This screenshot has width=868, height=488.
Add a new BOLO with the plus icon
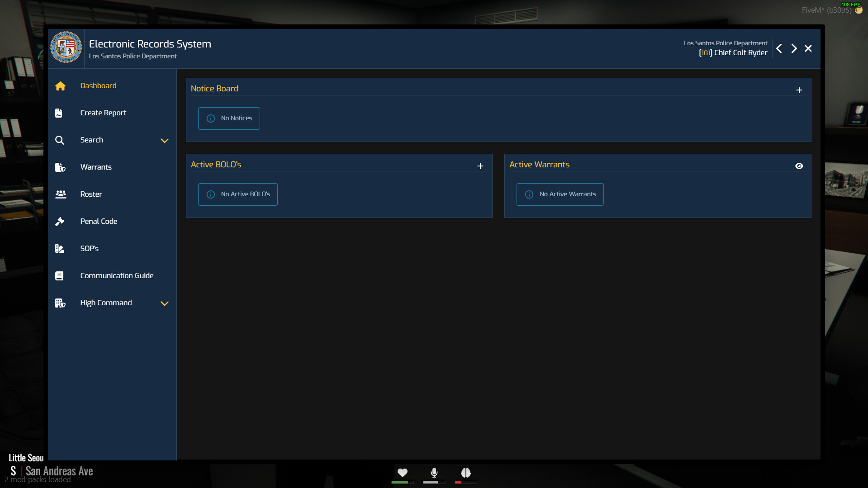[480, 166]
